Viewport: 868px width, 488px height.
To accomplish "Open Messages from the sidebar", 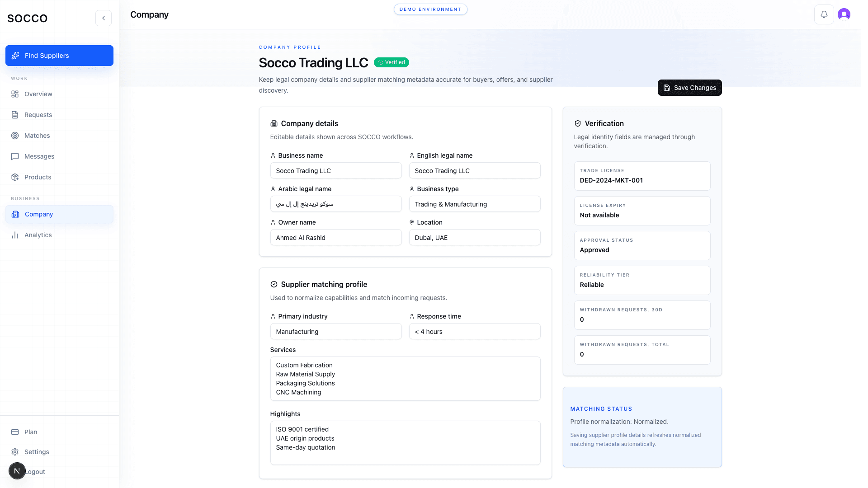I will pyautogui.click(x=59, y=156).
